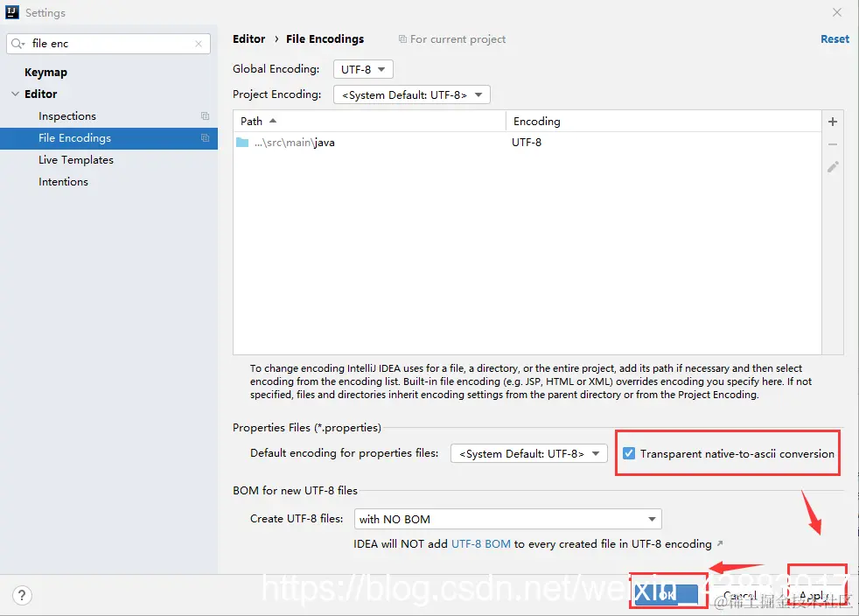Select File Encodings in settings tree
The width and height of the screenshot is (859, 616).
tap(109, 138)
